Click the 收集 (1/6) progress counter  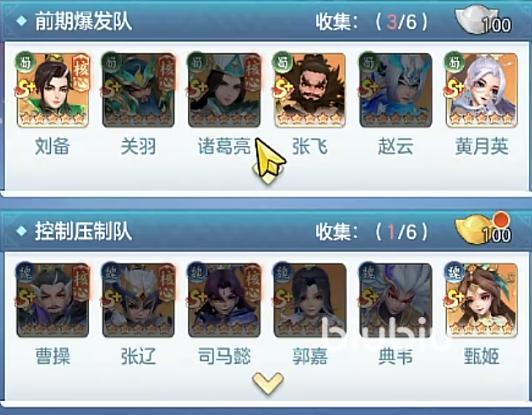[371, 232]
